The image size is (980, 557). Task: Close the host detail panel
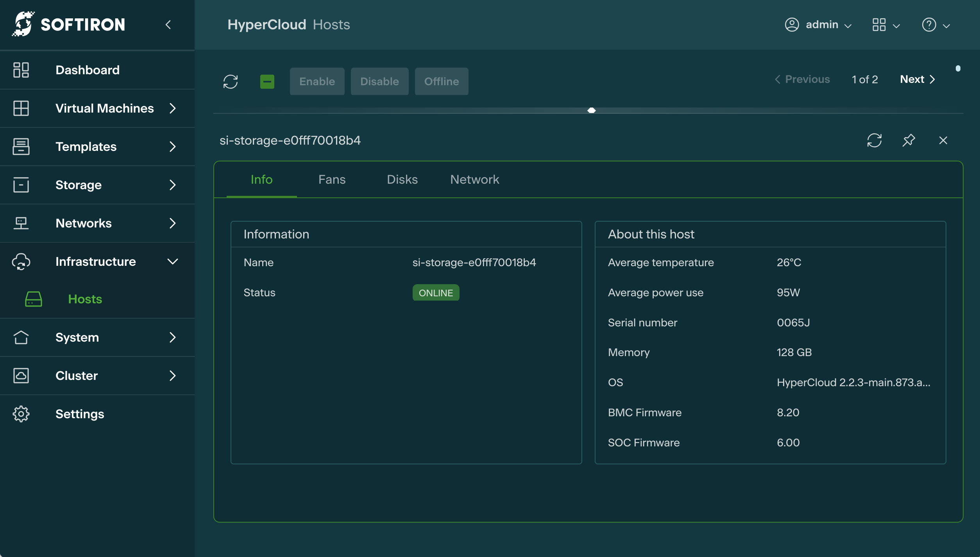point(943,140)
